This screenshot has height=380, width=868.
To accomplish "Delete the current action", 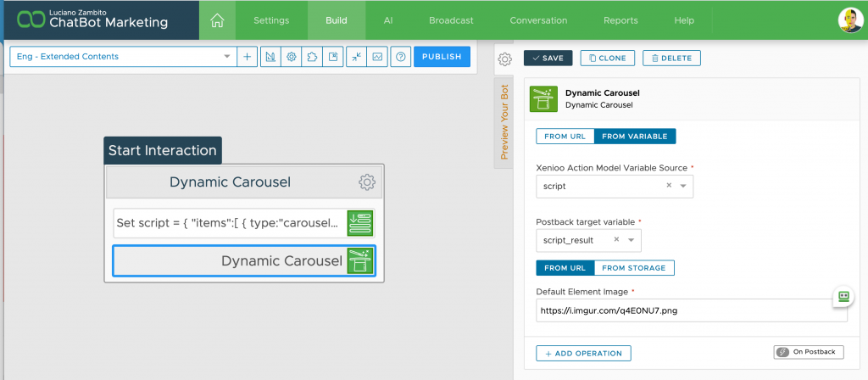I will point(671,59).
